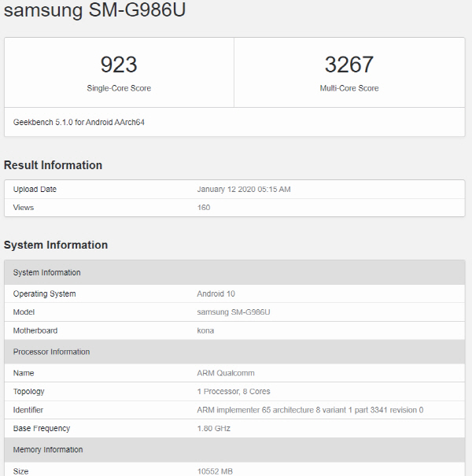Click the Base Frequency row label

tap(41, 428)
